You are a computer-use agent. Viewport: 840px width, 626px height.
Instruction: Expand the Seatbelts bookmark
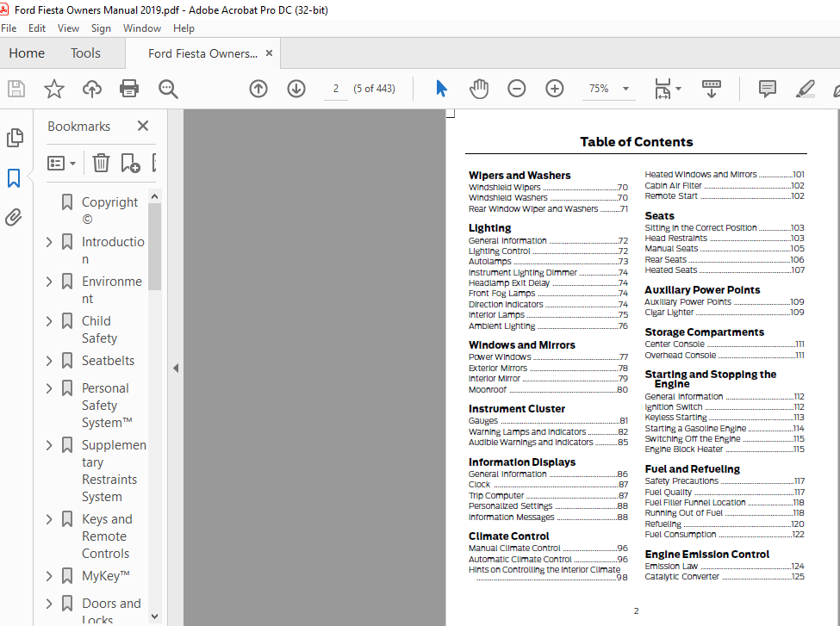coord(49,361)
